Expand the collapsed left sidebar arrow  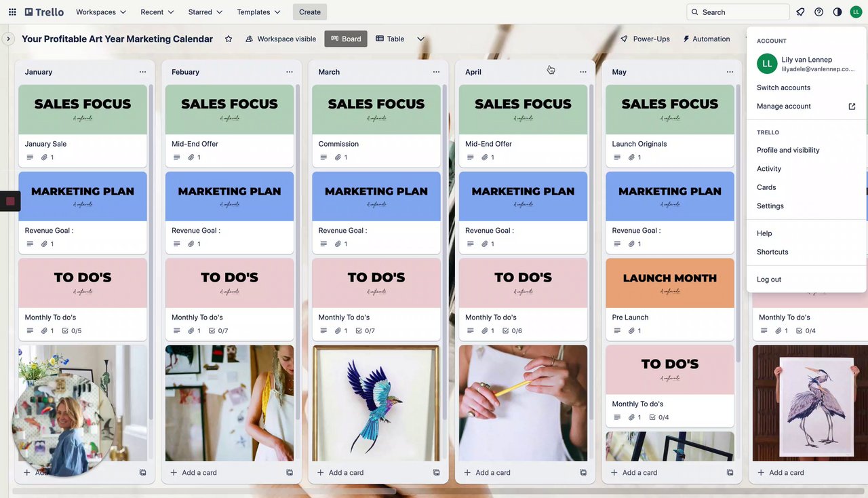coord(8,39)
